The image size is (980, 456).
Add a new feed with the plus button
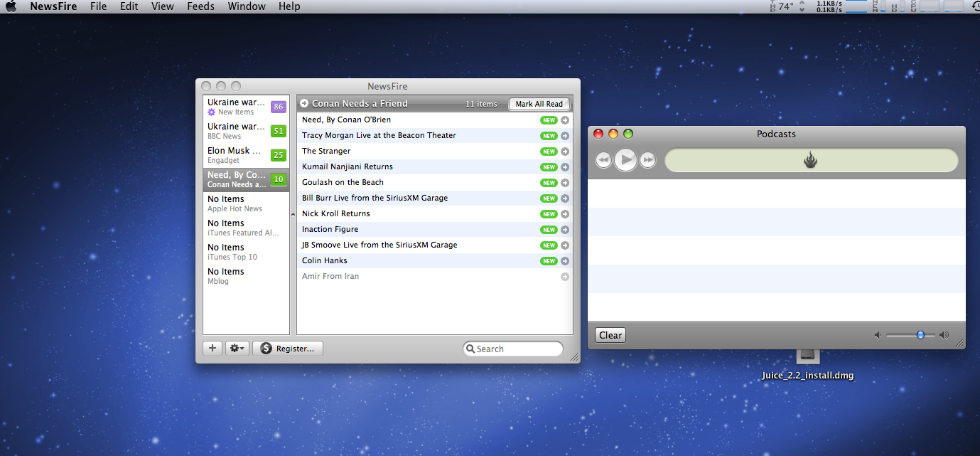212,349
